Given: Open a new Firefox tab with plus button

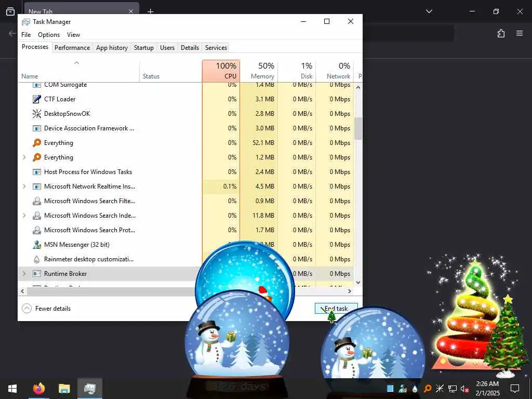Looking at the screenshot, I should point(150,11).
